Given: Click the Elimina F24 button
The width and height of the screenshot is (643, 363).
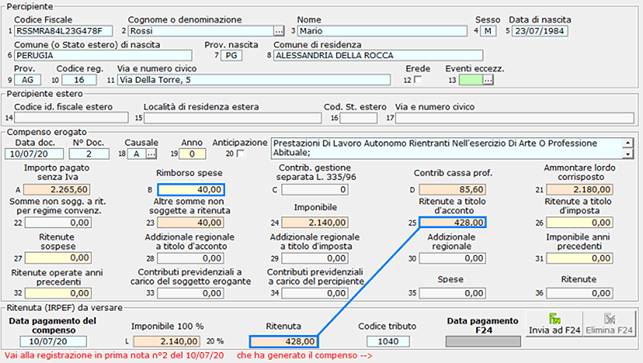Looking at the screenshot, I should click(609, 324).
